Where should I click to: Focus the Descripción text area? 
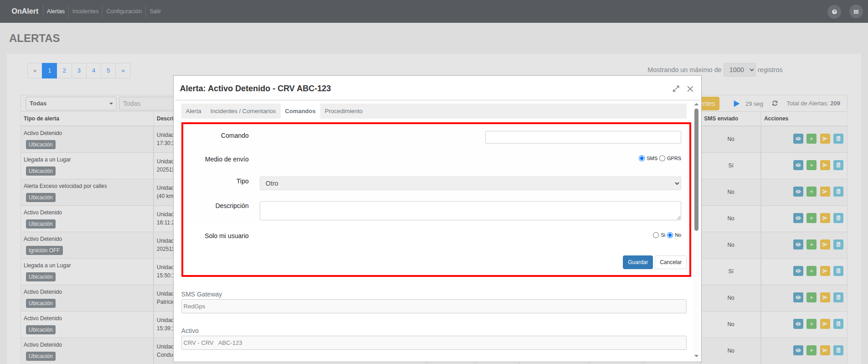point(470,211)
